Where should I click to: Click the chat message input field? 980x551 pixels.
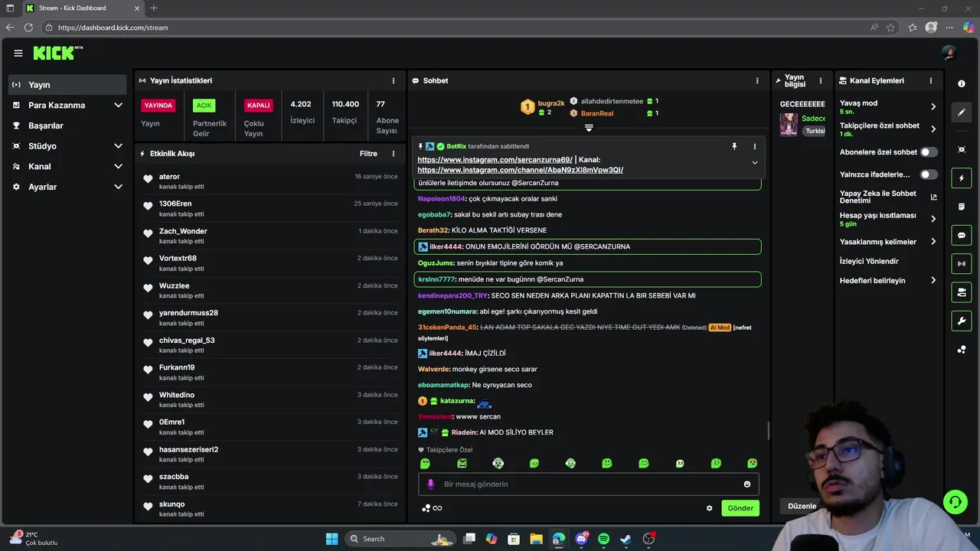pyautogui.click(x=588, y=484)
